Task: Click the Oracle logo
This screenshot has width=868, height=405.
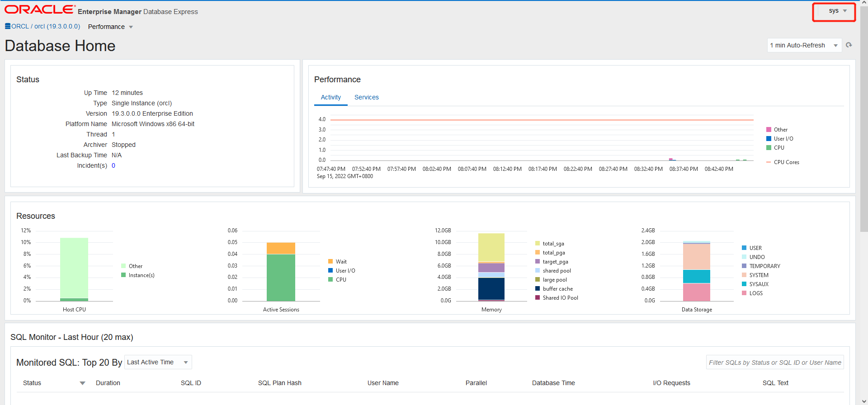Action: [40, 9]
